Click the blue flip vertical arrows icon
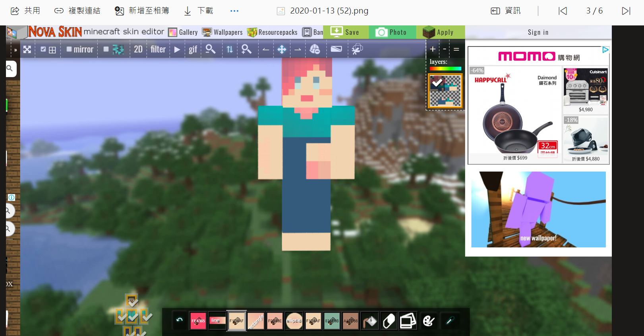The height and width of the screenshot is (336, 644). [x=230, y=50]
